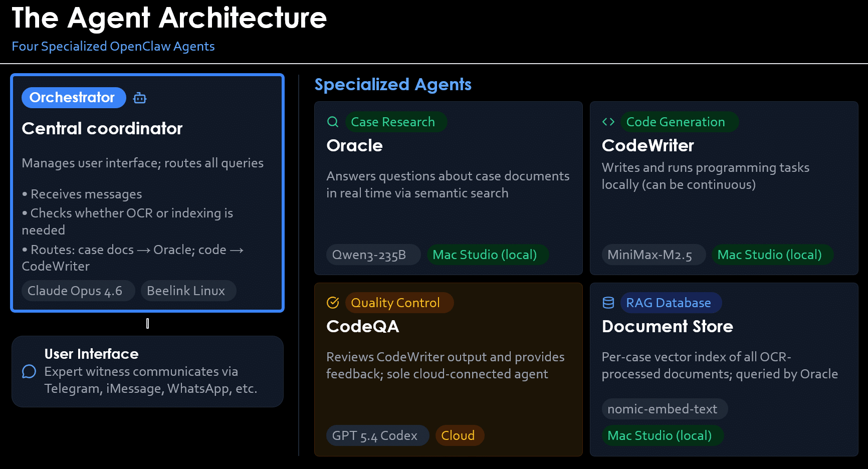
Task: Select the Code Generation tag
Action: coord(679,122)
